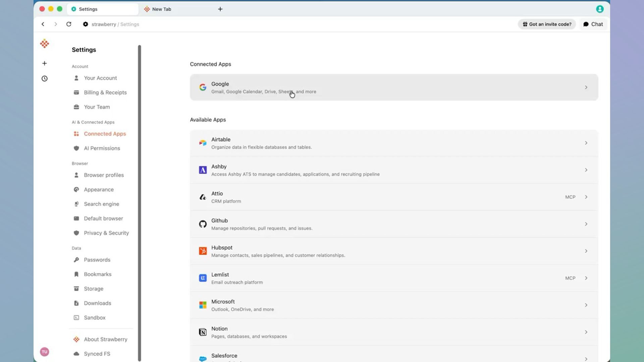Expand the Airtable row chevron
The height and width of the screenshot is (362, 644).
point(586,143)
